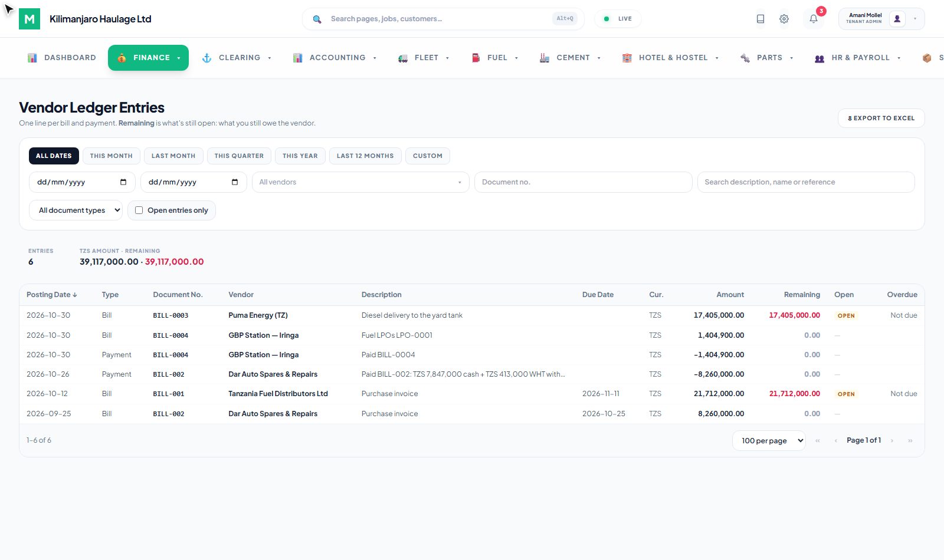Select the Last Month filter tab
The height and width of the screenshot is (560, 944).
[173, 156]
